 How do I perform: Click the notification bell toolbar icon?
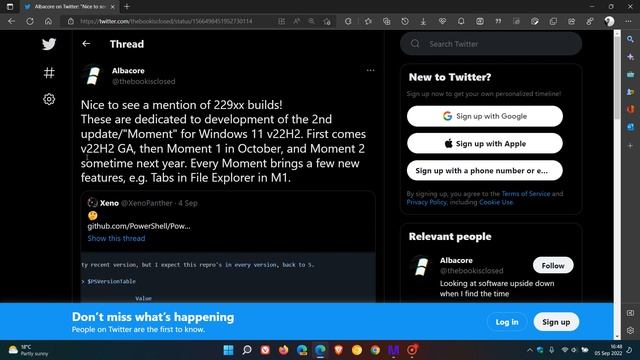(x=461, y=21)
